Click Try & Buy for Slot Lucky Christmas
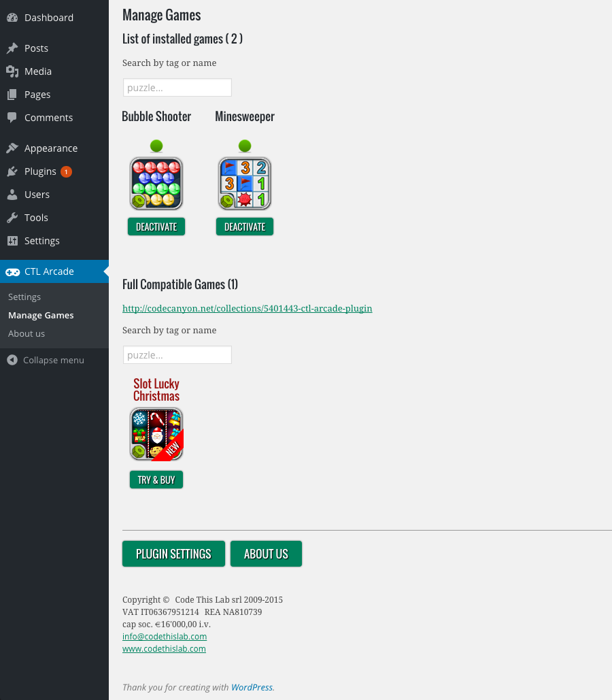This screenshot has height=700, width=612. 156,480
